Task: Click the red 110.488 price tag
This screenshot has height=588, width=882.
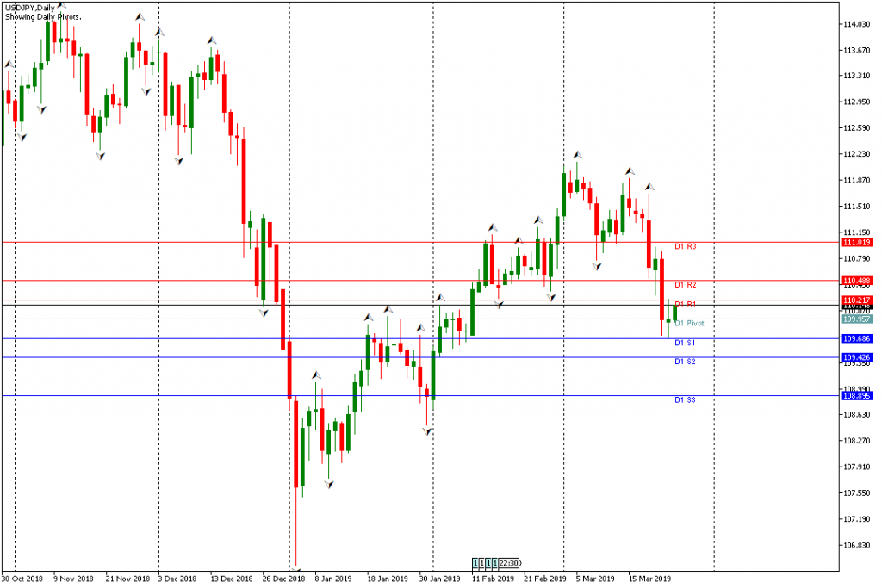Action: (x=859, y=281)
